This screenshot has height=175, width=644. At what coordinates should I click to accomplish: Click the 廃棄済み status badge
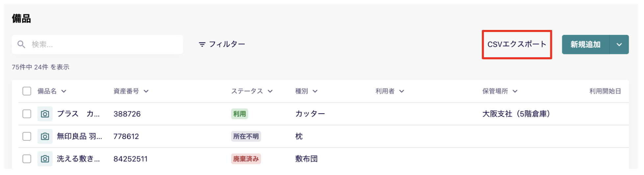(x=246, y=159)
